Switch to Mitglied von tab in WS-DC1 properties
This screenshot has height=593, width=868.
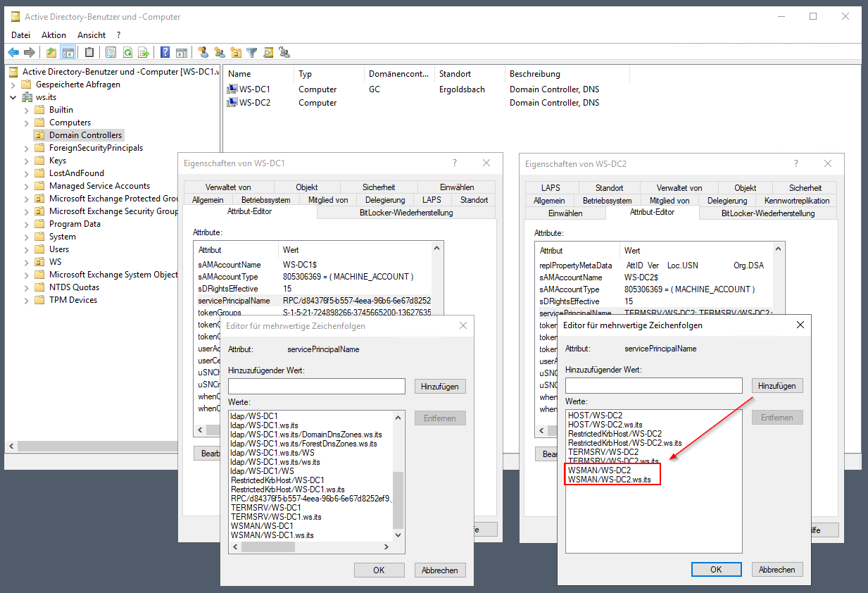pyautogui.click(x=328, y=200)
